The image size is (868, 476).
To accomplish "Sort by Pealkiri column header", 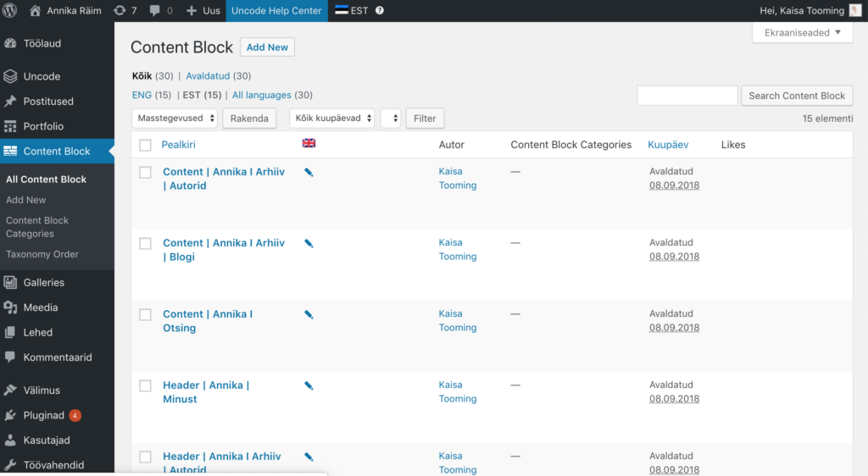I will point(178,144).
